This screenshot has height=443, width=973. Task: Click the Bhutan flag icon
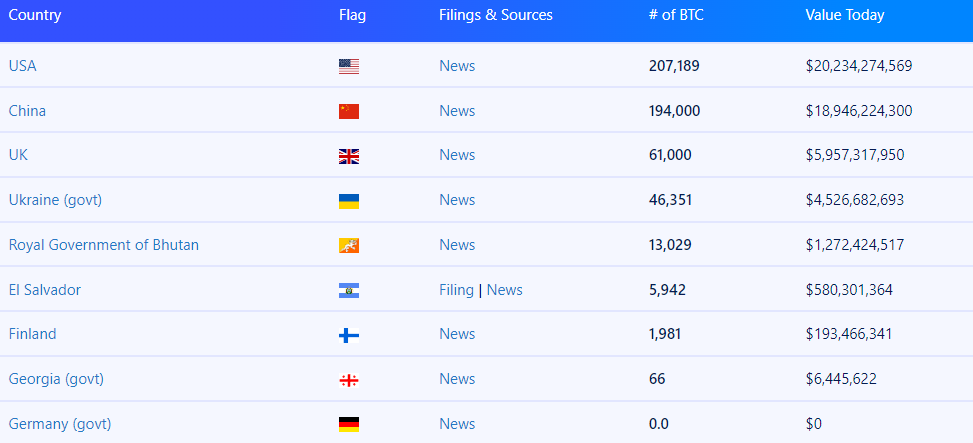pos(349,246)
